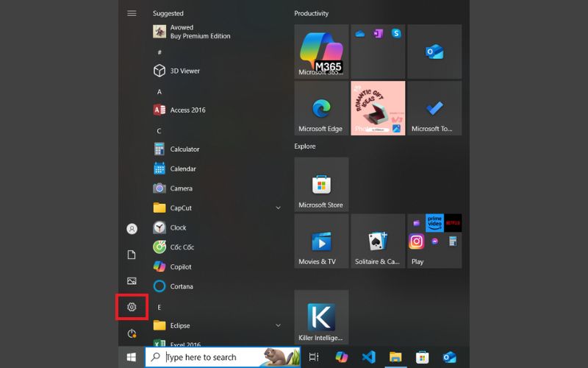This screenshot has width=588, height=368.
Task: Open Photos tile with romantic gift ideas
Action: pyautogui.click(x=378, y=108)
